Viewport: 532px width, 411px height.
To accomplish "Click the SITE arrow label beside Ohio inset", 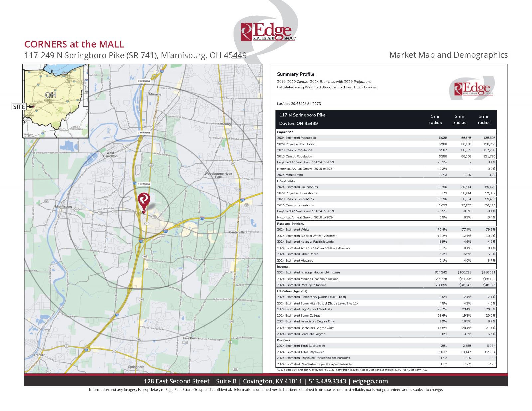I will tap(19, 107).
